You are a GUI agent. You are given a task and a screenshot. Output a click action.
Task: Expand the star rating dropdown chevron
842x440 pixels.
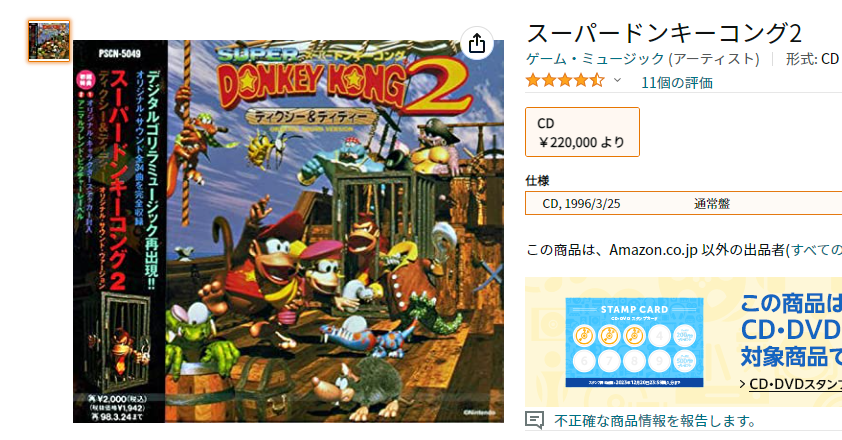618,81
